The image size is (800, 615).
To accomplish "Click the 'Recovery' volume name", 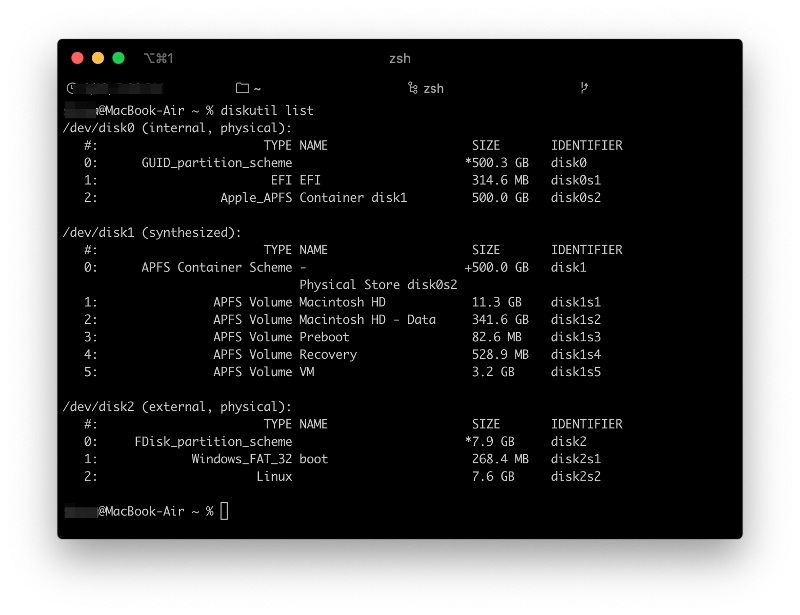I will click(328, 355).
